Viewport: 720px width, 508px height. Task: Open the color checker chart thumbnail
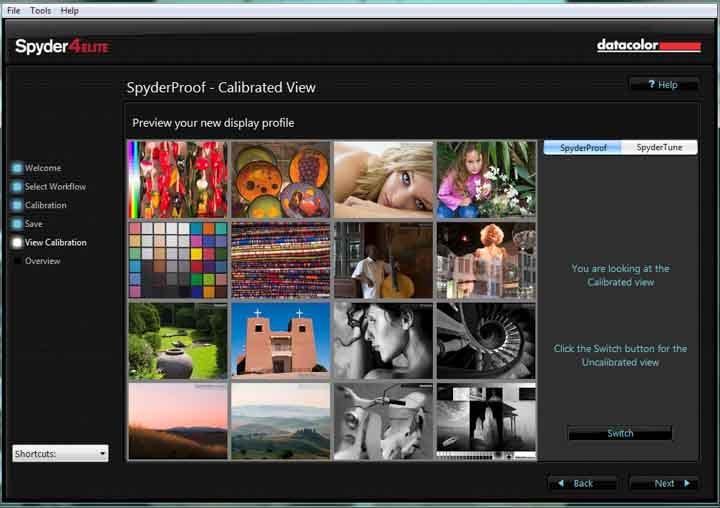click(x=178, y=260)
